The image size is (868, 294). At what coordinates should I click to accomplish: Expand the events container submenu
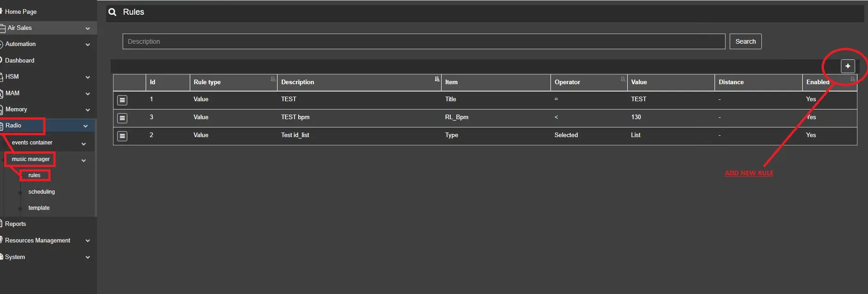tap(84, 144)
